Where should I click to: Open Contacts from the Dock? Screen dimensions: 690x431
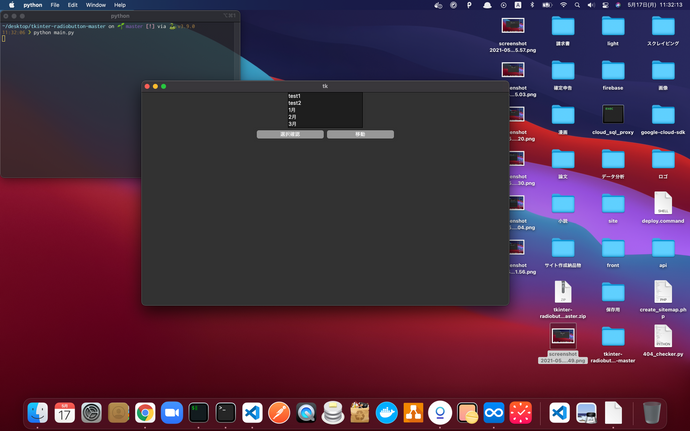click(118, 413)
